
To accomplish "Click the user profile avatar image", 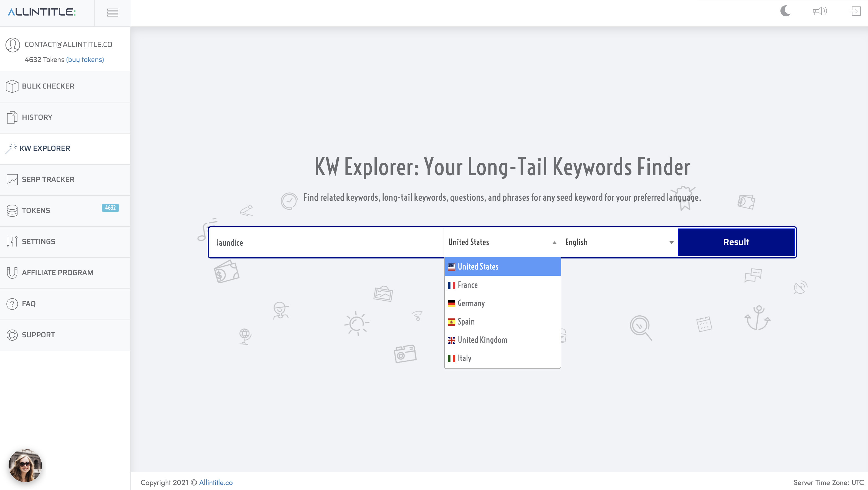I will 26,465.
